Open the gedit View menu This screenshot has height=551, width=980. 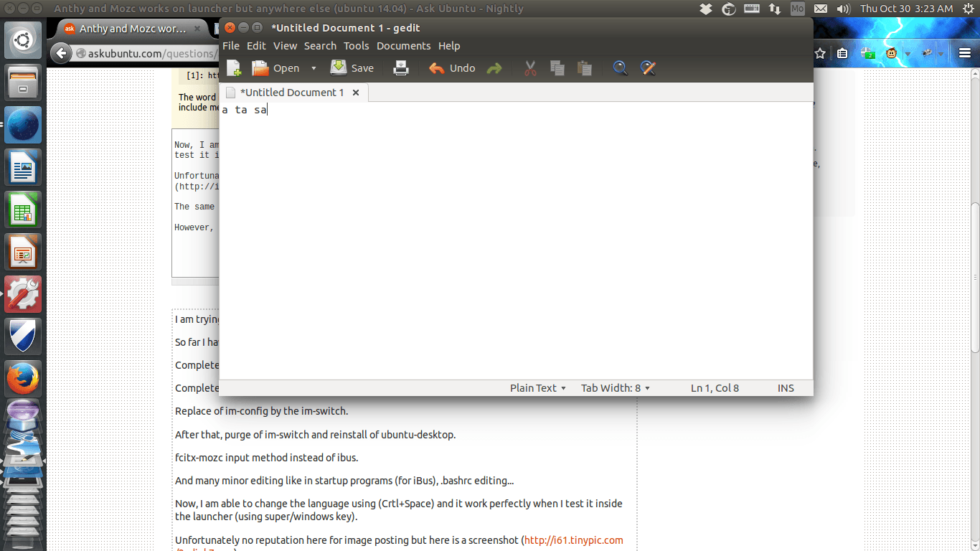(x=285, y=45)
